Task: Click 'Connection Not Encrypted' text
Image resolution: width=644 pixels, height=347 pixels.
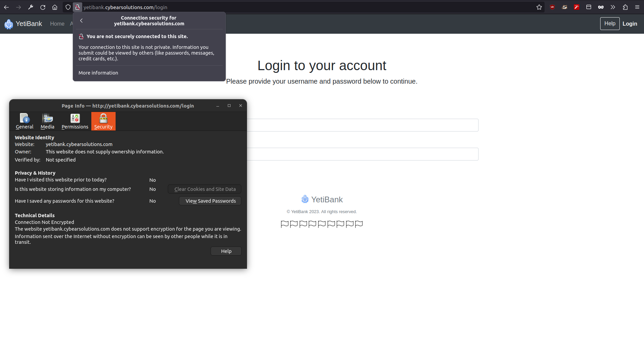Action: point(44,222)
